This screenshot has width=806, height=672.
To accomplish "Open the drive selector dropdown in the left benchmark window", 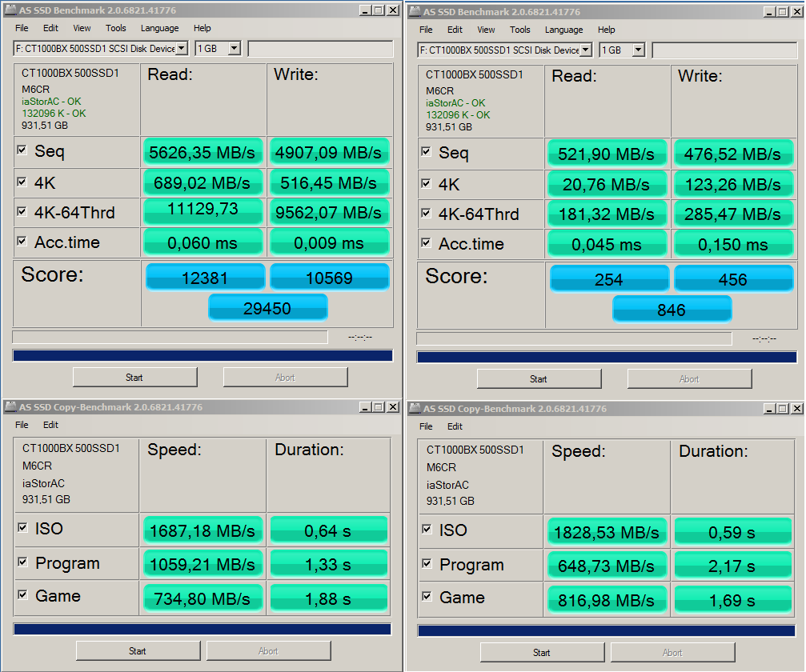I will (x=182, y=49).
